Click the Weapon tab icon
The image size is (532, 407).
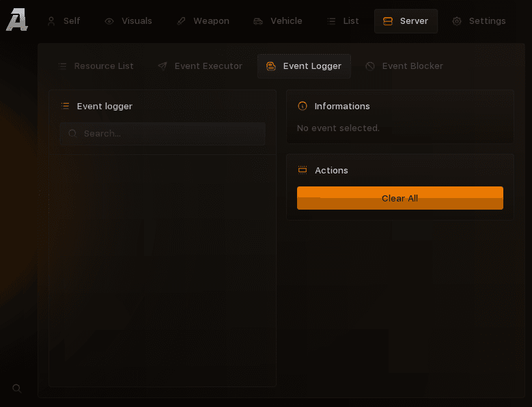[181, 21]
